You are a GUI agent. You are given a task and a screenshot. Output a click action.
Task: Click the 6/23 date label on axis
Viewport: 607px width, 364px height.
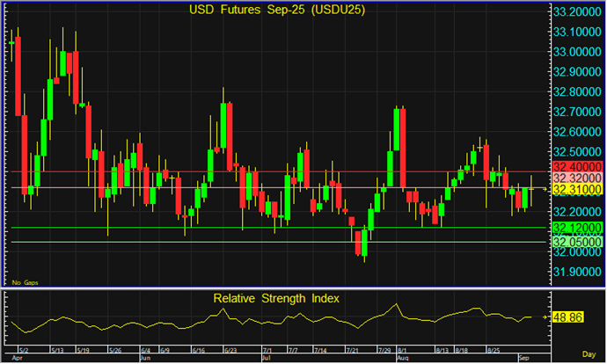click(230, 349)
